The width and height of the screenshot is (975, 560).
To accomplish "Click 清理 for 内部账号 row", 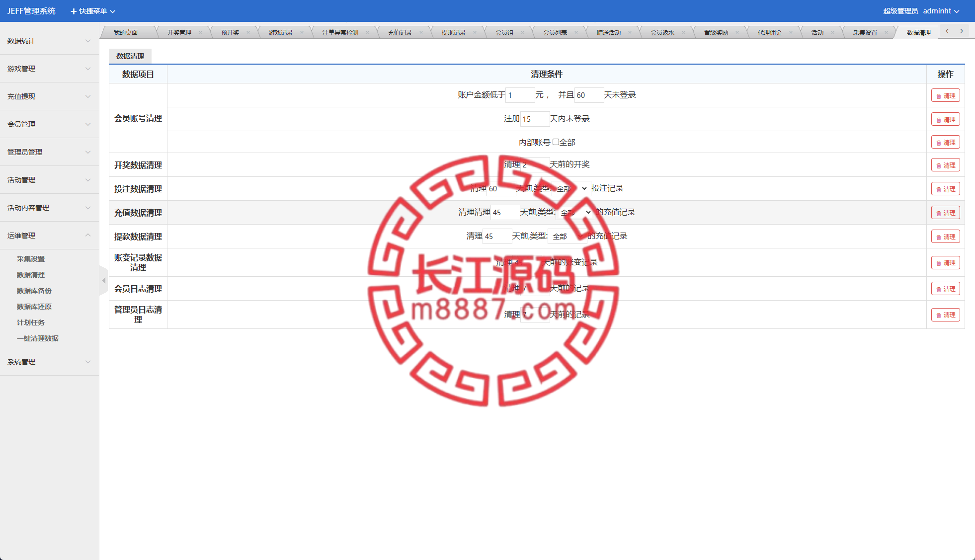I will (x=945, y=142).
